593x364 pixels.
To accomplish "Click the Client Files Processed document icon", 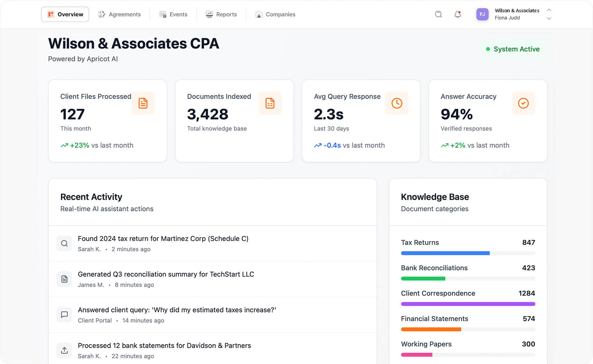I will (x=143, y=103).
